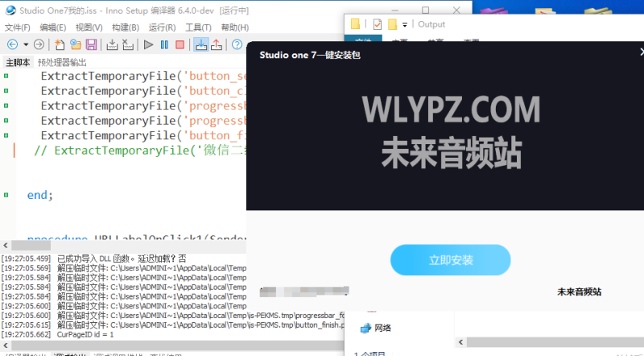
Task: Switch to the 预处理器输出 tab
Action: pyautogui.click(x=62, y=63)
